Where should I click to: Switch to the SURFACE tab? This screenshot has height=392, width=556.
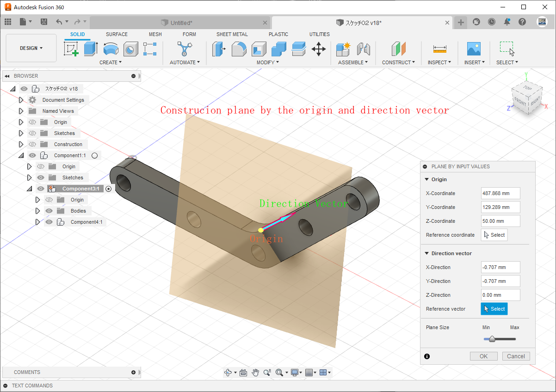(117, 34)
